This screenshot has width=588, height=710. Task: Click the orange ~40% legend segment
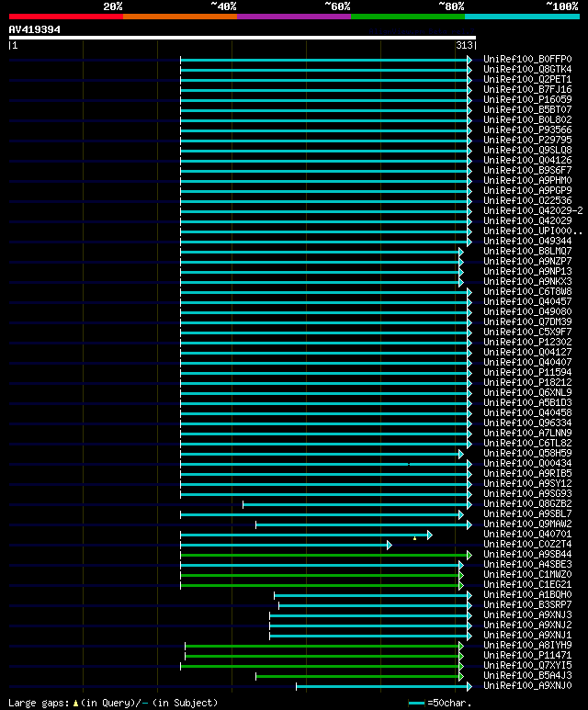[x=180, y=17]
